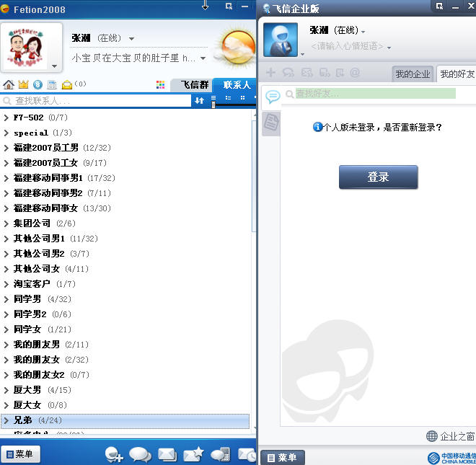Click the 张湖 name in Fetion2008
The height and width of the screenshot is (465, 476).
[x=81, y=38]
